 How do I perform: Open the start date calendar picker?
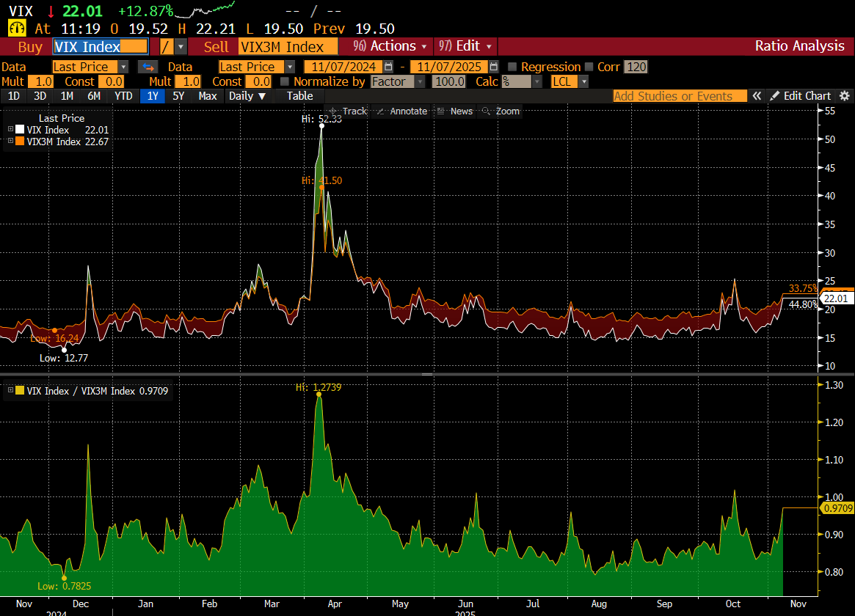pos(388,67)
